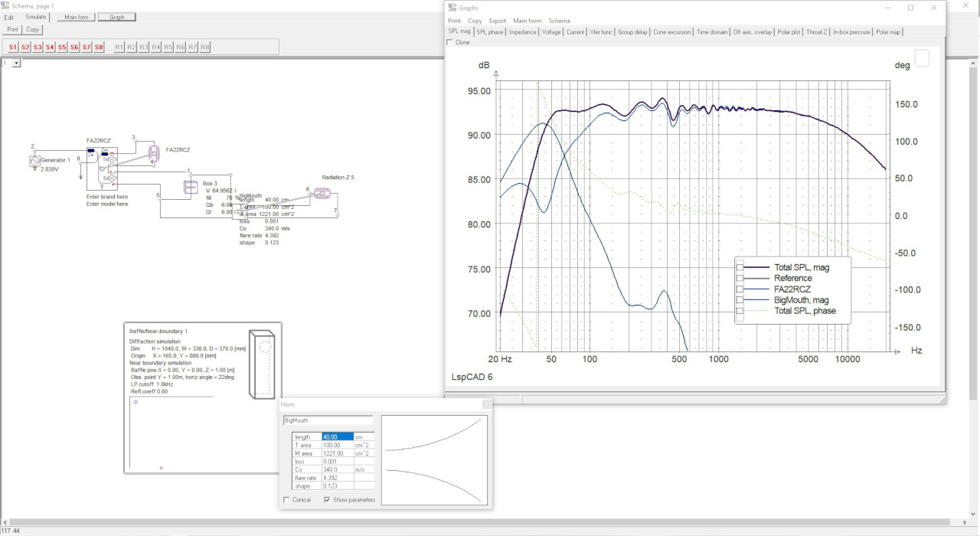Image resolution: width=980 pixels, height=536 pixels.
Task: Select the Box 3 enclosure component
Action: 191,187
